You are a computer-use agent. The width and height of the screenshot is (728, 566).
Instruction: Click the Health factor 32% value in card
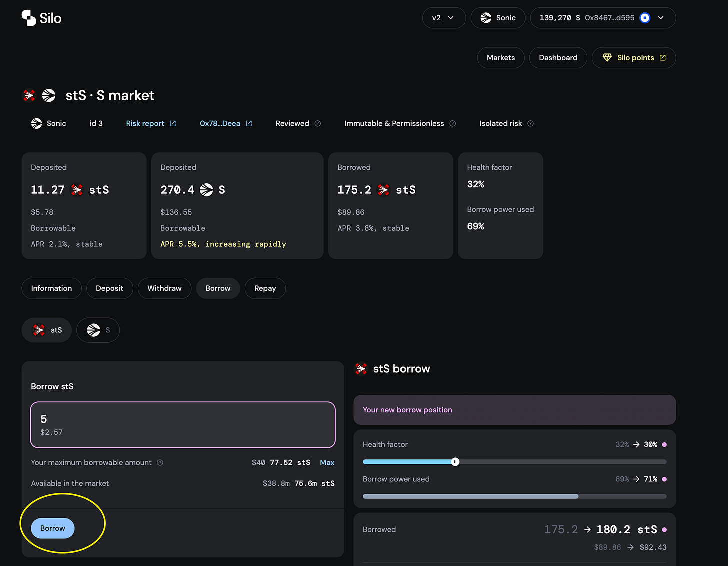coord(475,184)
